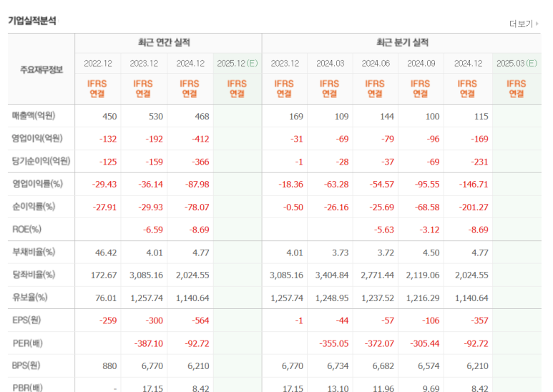Click the EPS value -357
Viewport: 553px width, 392px height.
point(479,320)
